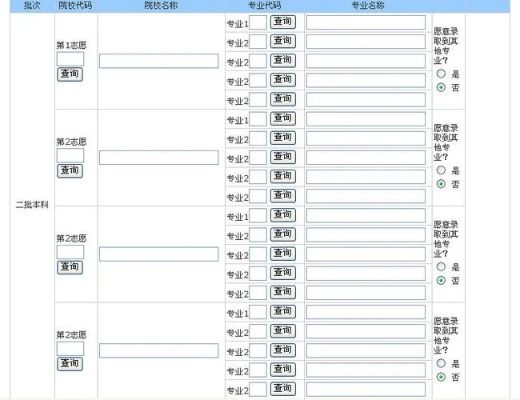Click 查询 button under the first 第2志愿 code box
Screen dimensions: 520x400
[70, 171]
